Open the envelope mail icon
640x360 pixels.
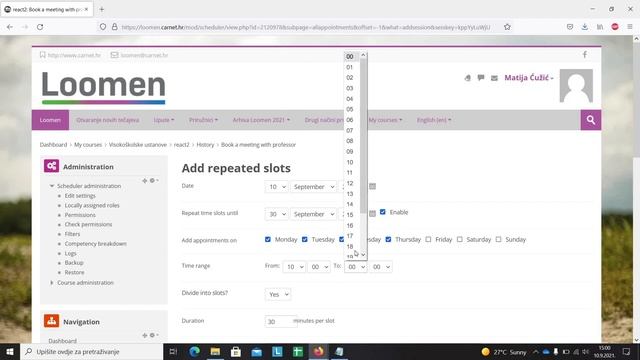pos(494,78)
